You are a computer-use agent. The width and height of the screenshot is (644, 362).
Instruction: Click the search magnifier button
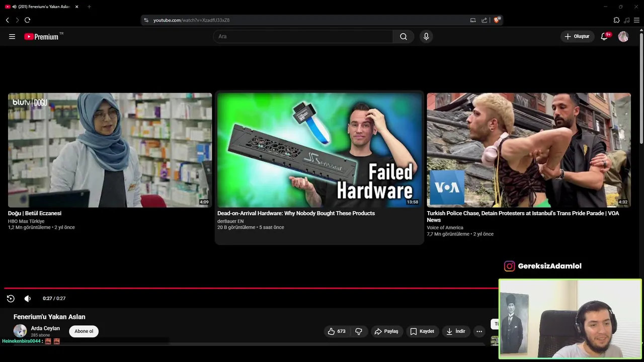(x=404, y=36)
